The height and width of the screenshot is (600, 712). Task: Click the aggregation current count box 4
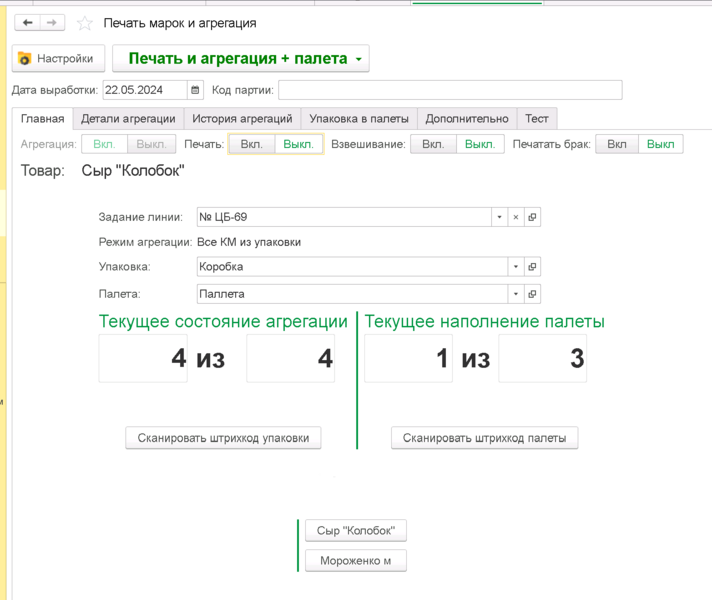[143, 358]
